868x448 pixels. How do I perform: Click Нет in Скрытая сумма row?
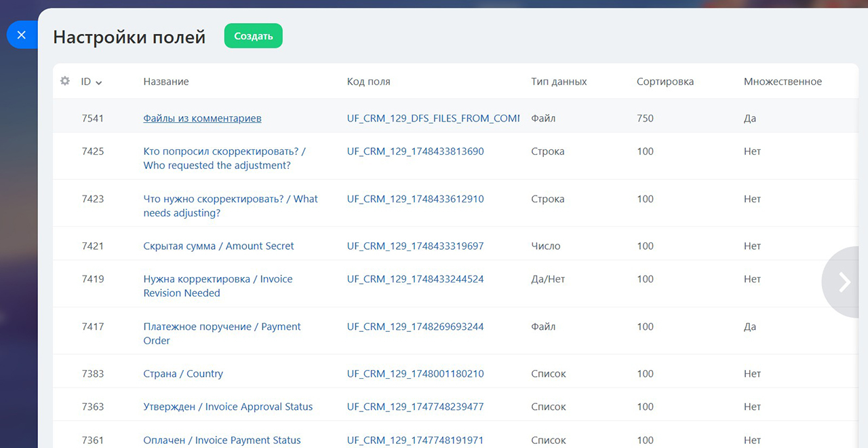point(753,246)
